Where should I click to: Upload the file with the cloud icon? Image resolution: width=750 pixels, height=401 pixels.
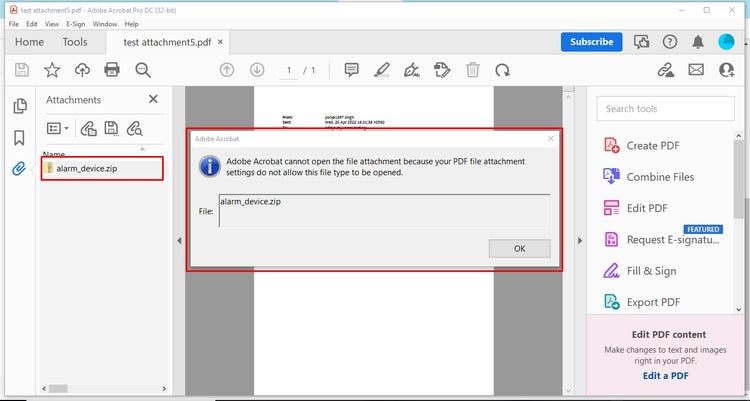click(82, 70)
